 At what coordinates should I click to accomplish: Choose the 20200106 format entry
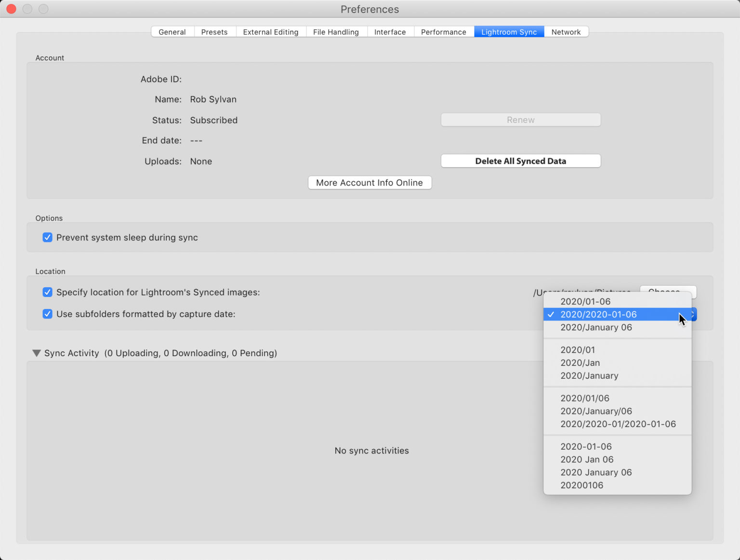coord(581,485)
